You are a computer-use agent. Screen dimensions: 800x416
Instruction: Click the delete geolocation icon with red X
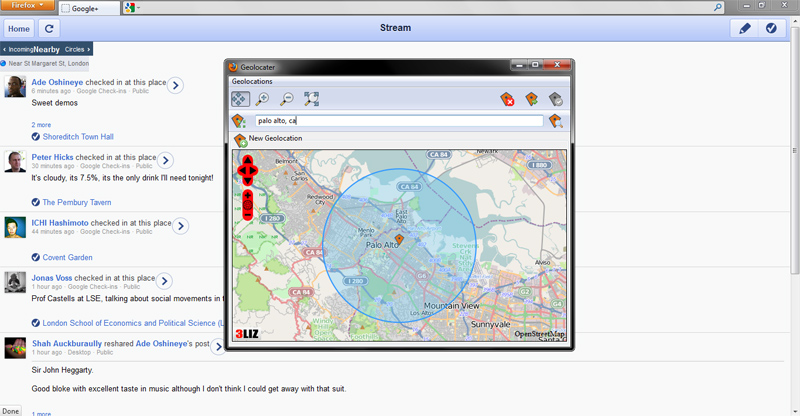point(508,99)
